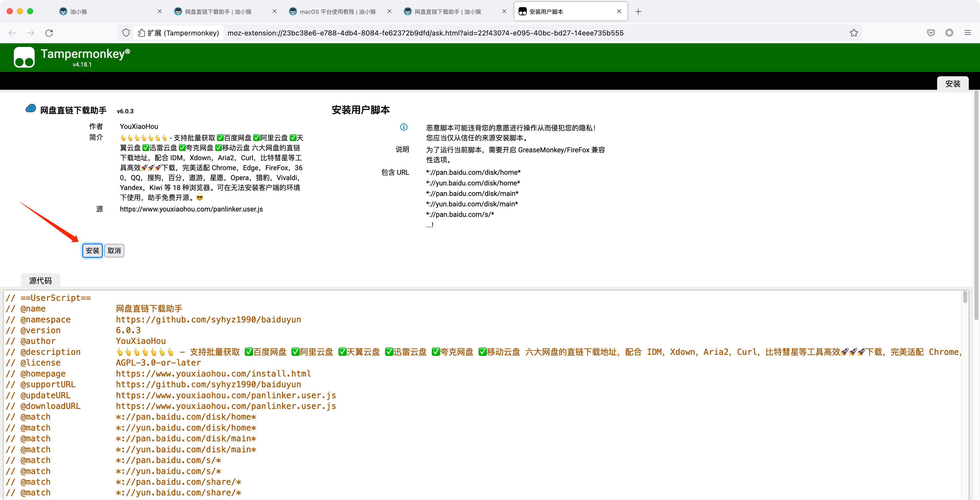This screenshot has width=980, height=500.
Task: Click the // ==UserScript== code line
Action: click(48, 298)
